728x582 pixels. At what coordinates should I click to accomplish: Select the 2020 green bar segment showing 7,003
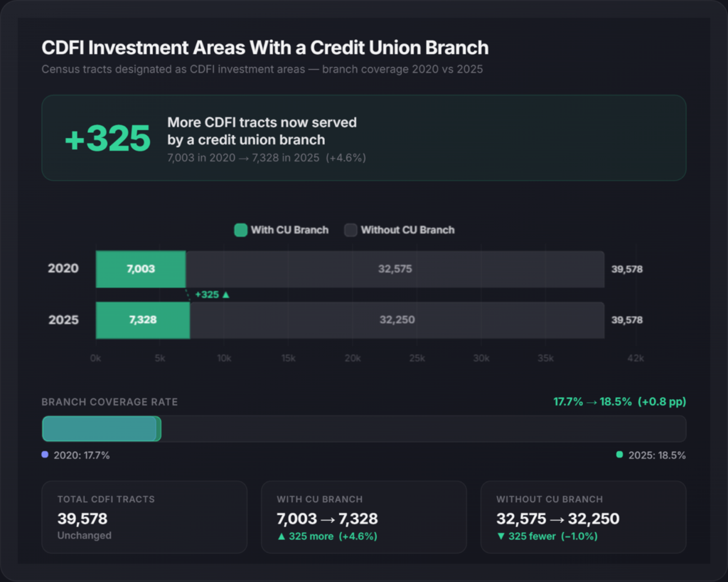(141, 269)
